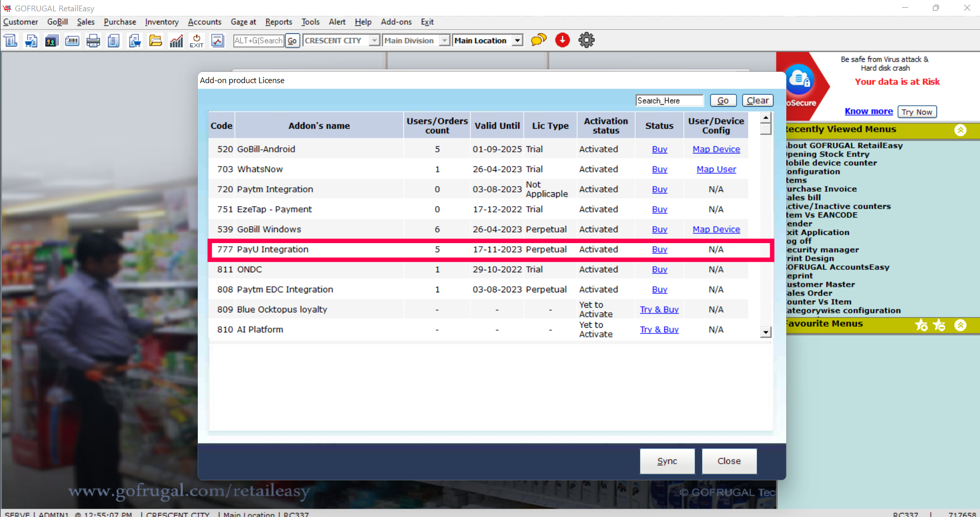Screen dimensions: 980x517
Task: Click the blue cloud backup secure icon
Action: coord(800,79)
